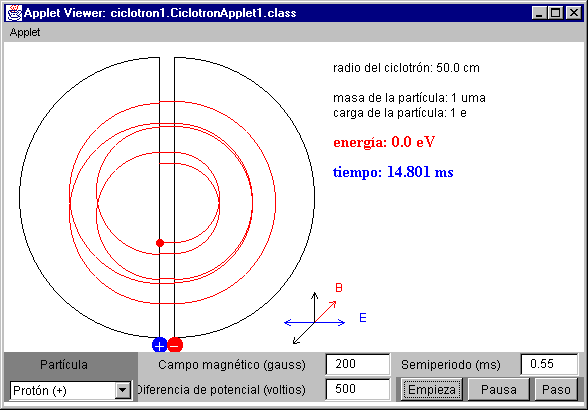588x410 pixels.
Task: Click the Java applet icon in the title bar
Action: pyautogui.click(x=14, y=13)
